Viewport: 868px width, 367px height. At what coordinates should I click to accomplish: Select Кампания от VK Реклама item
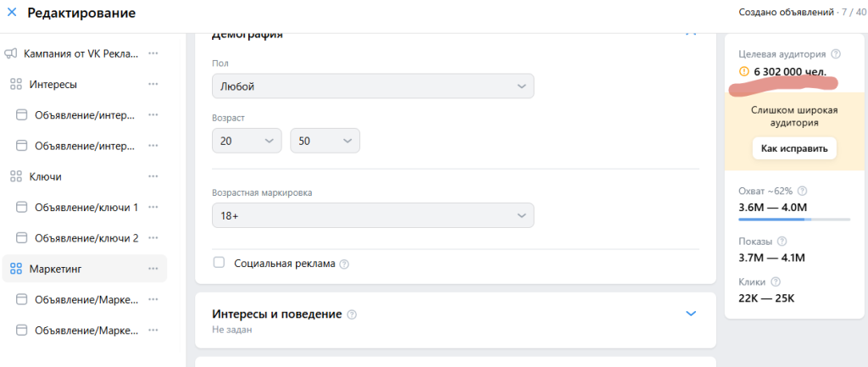84,53
